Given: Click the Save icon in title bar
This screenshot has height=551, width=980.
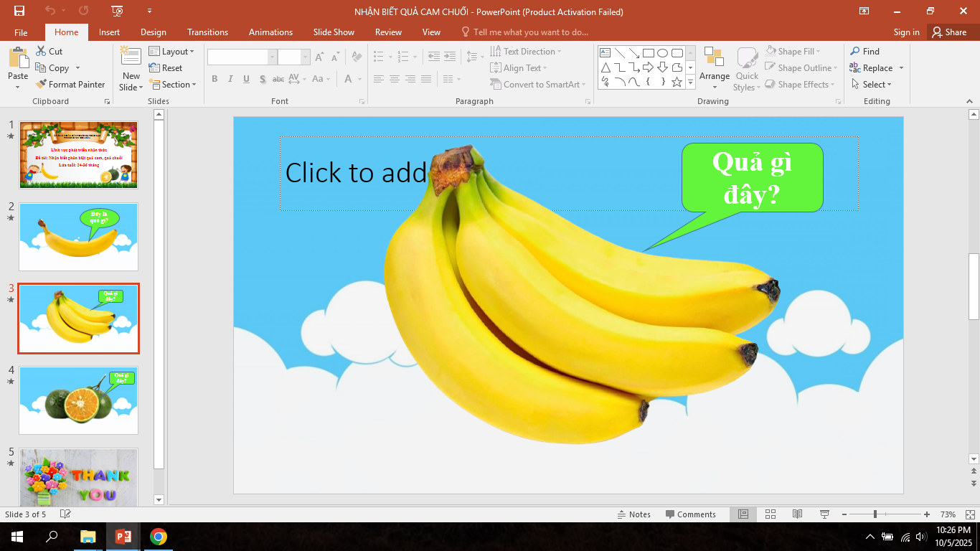Looking at the screenshot, I should [19, 11].
